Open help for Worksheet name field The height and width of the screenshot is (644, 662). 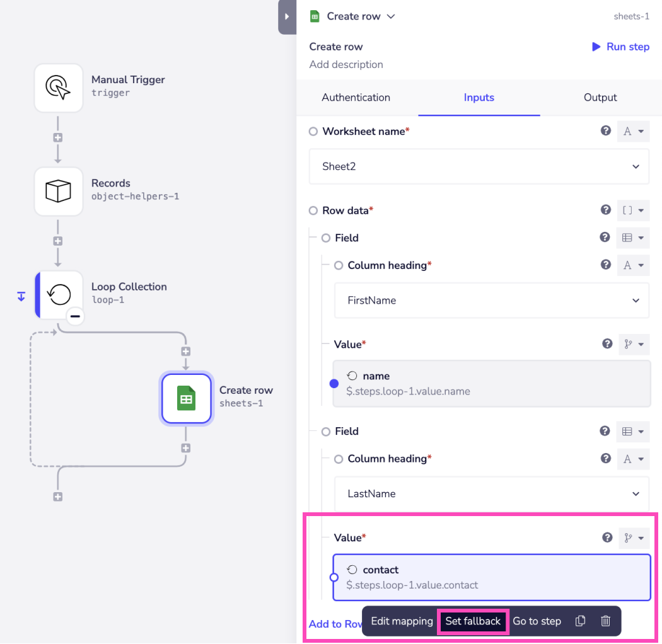(605, 131)
